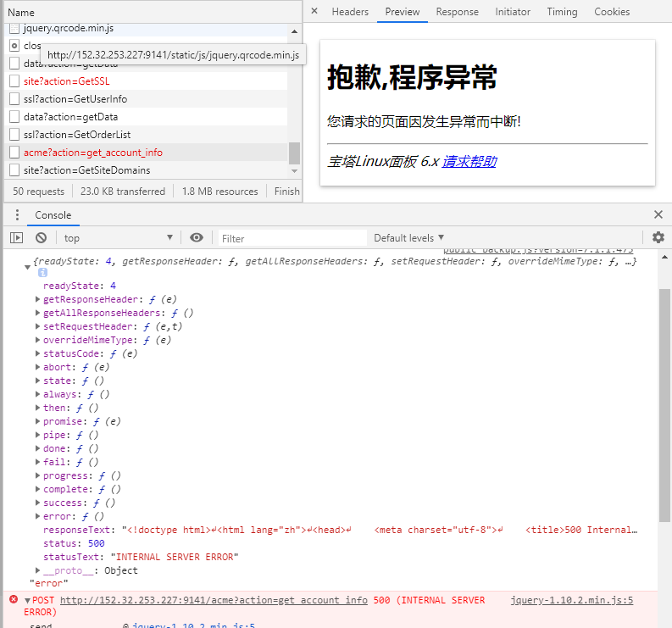
Task: Focus the console Filter input
Action: (293, 238)
